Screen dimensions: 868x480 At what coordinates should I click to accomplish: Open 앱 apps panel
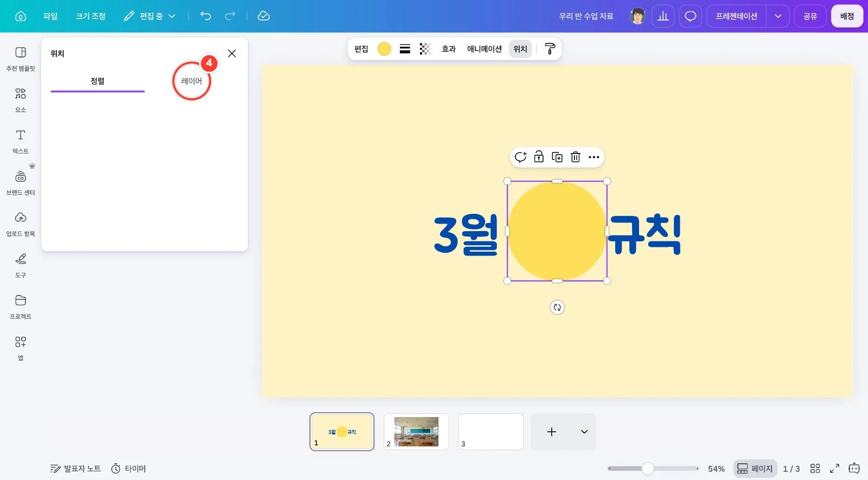pyautogui.click(x=21, y=349)
